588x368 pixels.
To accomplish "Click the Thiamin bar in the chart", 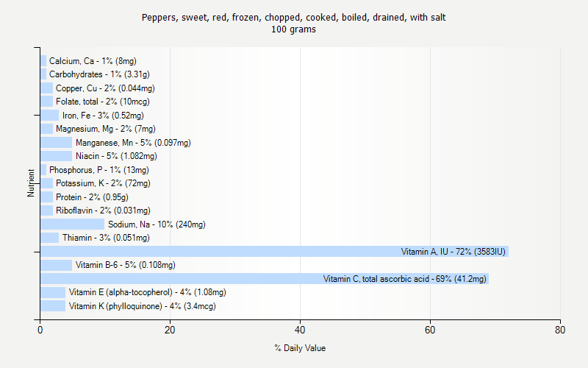I will (x=49, y=238).
